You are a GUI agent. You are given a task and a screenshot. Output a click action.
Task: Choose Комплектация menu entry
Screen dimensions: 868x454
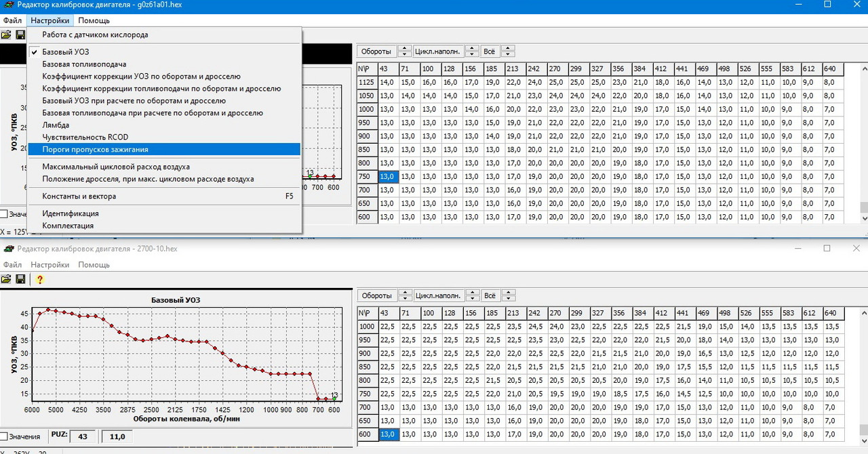164,226
